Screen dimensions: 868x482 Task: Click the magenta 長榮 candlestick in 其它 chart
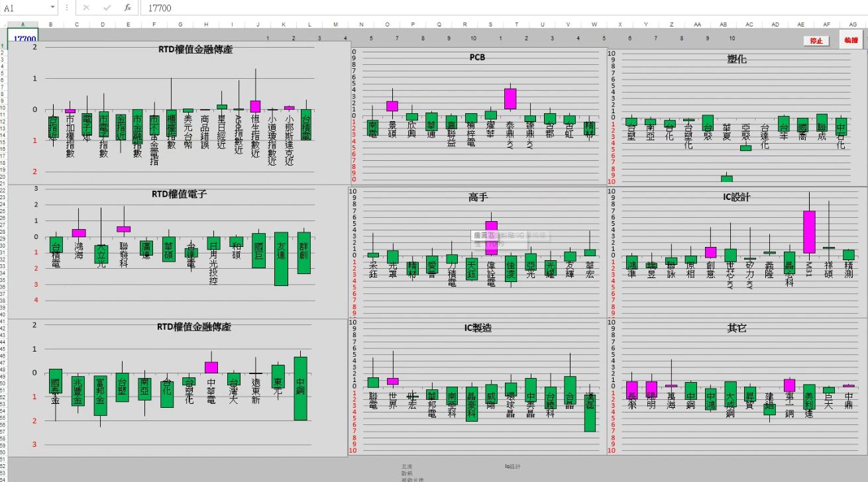(631, 391)
